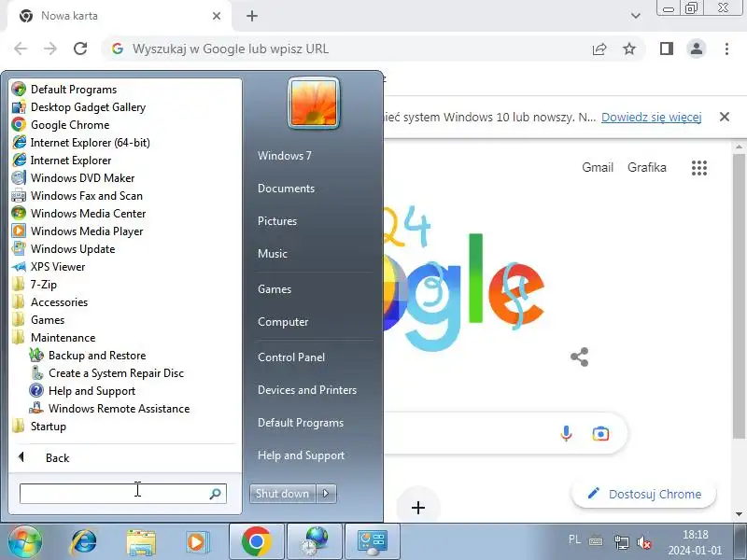Start voice search with microphone icon
This screenshot has height=560, width=747.
coord(566,433)
